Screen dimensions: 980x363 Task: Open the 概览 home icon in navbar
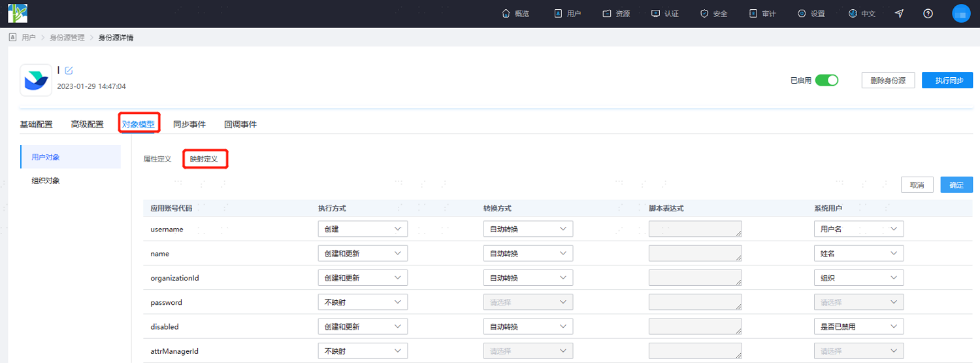coord(506,14)
